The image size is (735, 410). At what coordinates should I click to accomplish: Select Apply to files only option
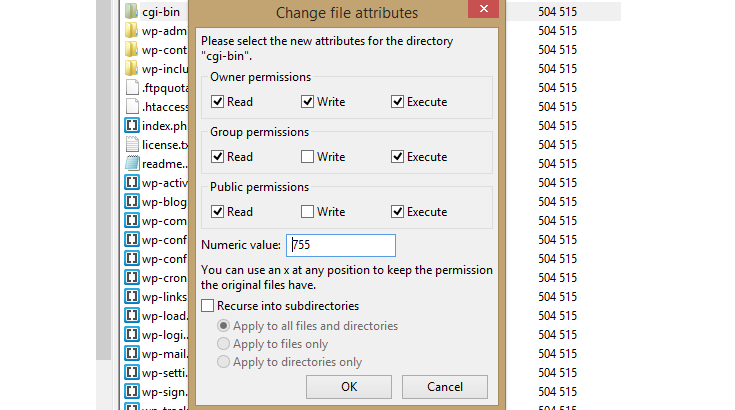(223, 344)
